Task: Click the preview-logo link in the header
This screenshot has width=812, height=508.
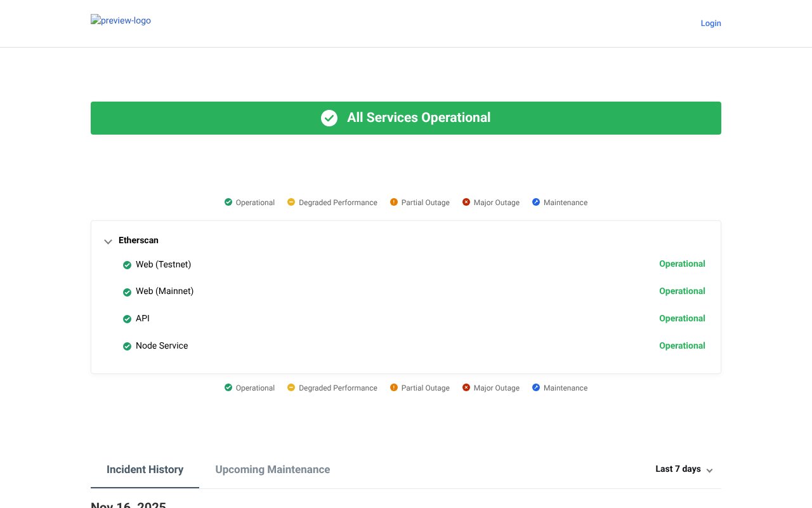Action: 121,20
